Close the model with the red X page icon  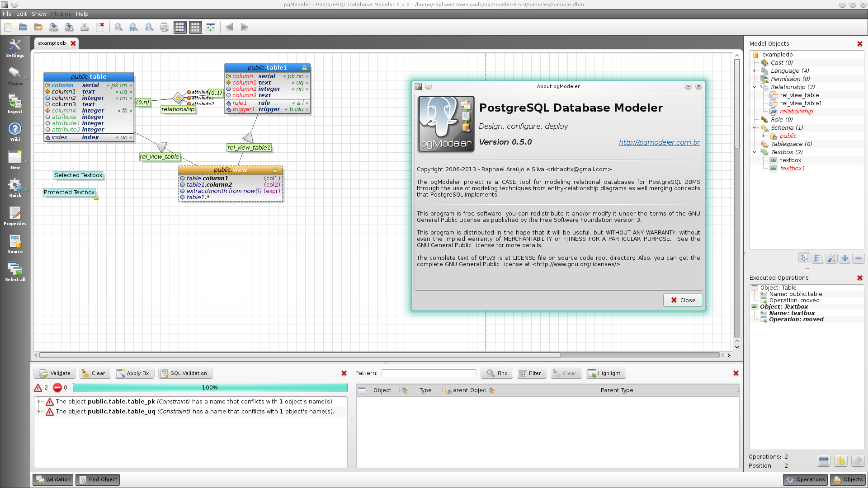point(100,27)
